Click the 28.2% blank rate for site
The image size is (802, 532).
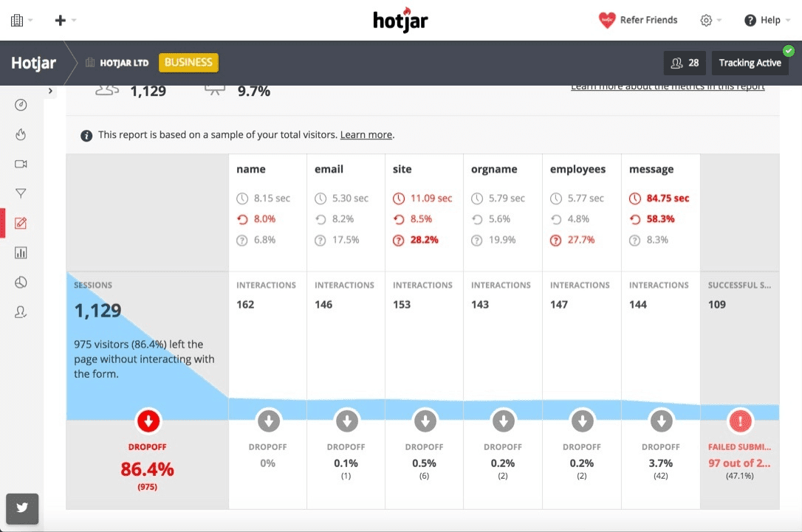coord(424,241)
